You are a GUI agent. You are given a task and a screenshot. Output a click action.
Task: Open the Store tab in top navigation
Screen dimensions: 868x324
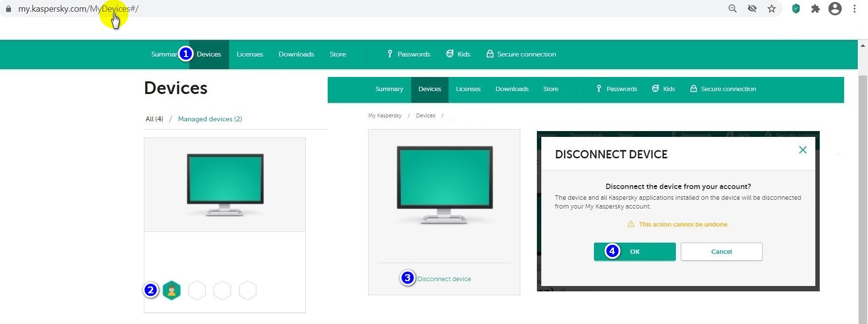point(338,54)
